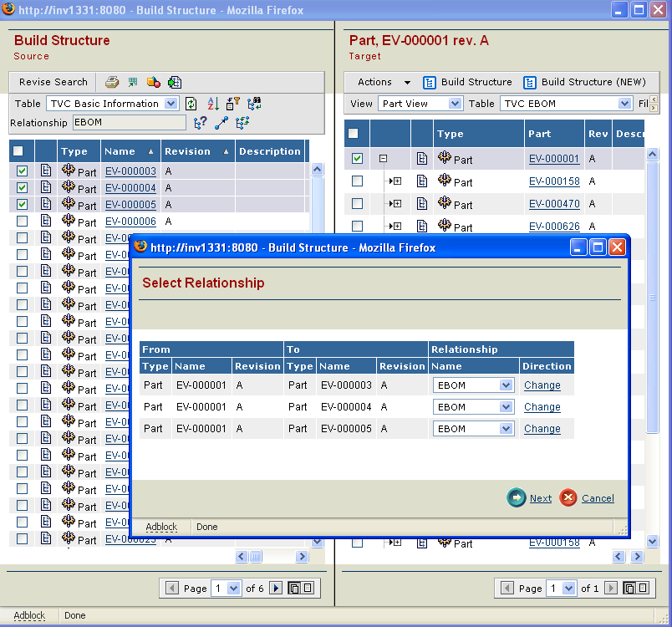Screen dimensions: 672x627
Task: Open EV-000470 part link
Action: pos(553,204)
